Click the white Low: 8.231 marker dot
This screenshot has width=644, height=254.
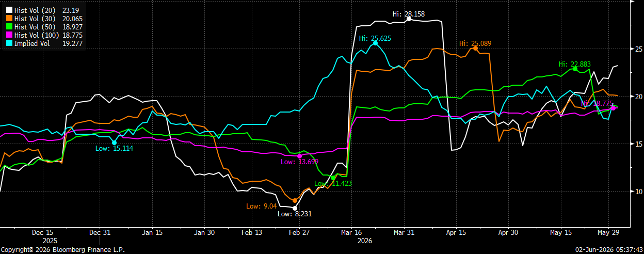point(295,208)
